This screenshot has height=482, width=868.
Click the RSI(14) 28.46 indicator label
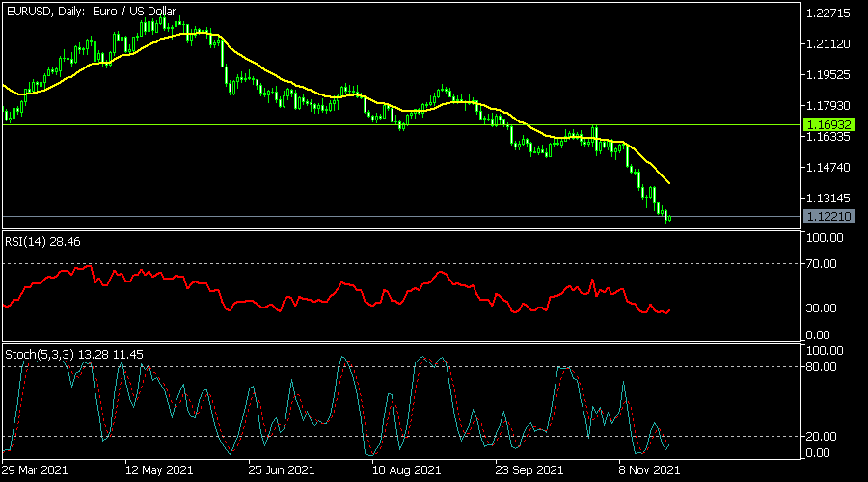coord(42,242)
